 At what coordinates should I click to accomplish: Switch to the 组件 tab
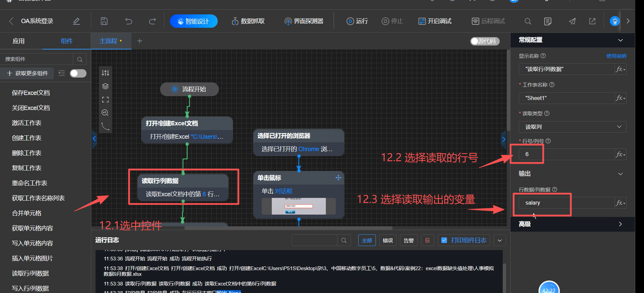tap(66, 41)
